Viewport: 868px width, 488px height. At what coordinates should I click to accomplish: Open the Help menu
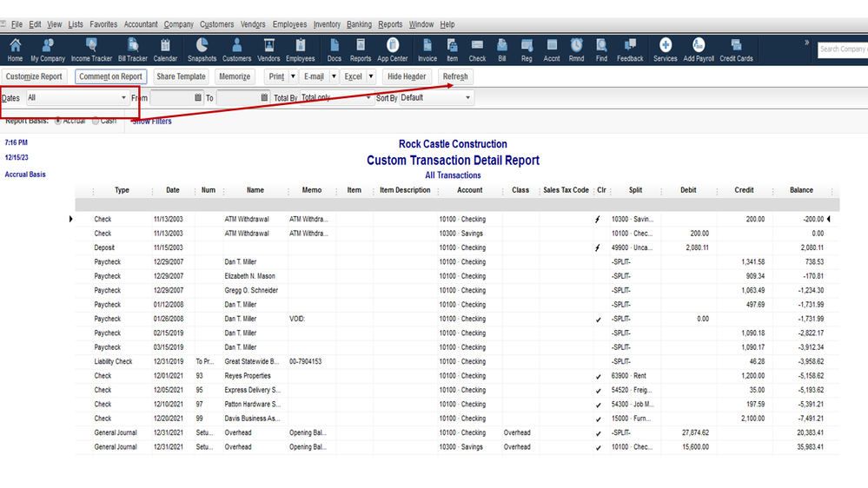click(x=447, y=24)
